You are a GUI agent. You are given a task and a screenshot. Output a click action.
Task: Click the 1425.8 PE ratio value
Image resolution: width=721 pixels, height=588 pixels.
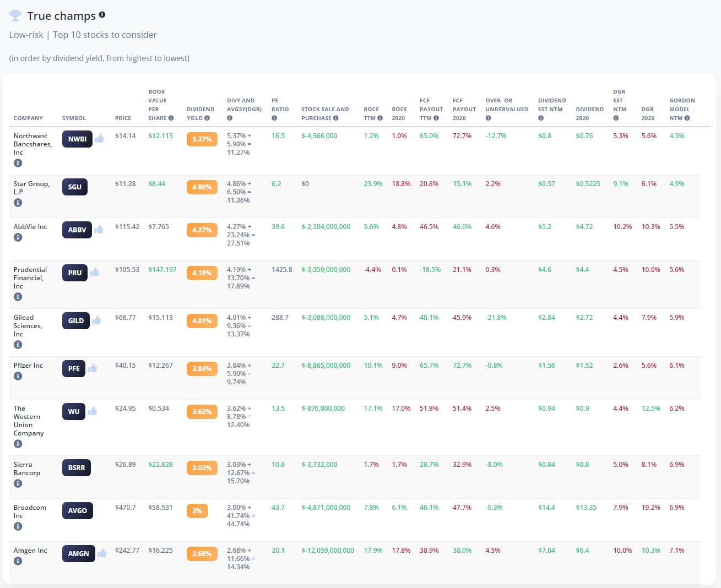pyautogui.click(x=282, y=270)
